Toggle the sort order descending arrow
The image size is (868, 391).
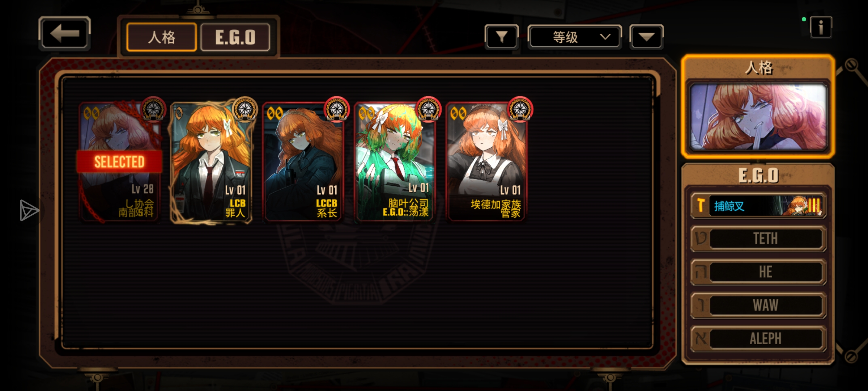point(646,37)
